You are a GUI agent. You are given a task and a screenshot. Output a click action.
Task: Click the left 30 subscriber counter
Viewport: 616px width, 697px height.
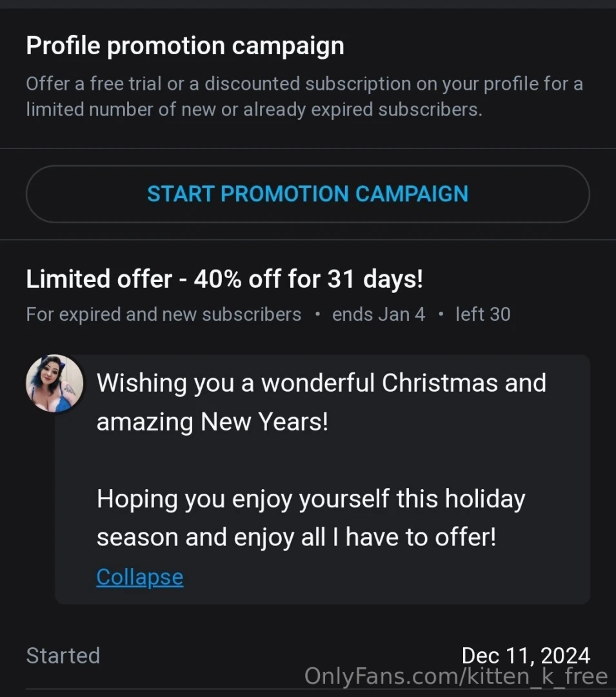pyautogui.click(x=482, y=314)
